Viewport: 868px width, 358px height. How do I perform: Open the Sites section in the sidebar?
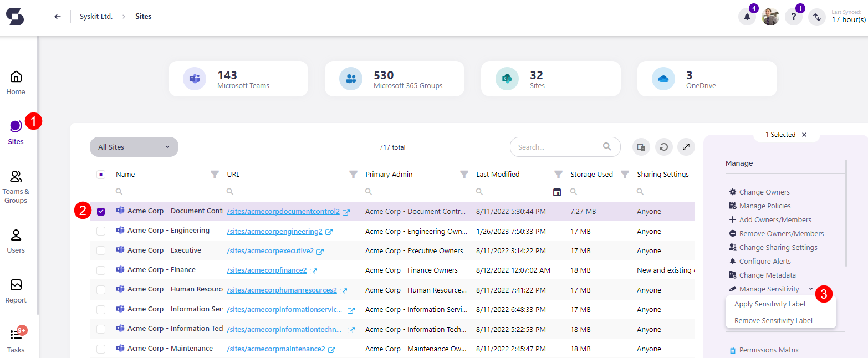pos(15,131)
